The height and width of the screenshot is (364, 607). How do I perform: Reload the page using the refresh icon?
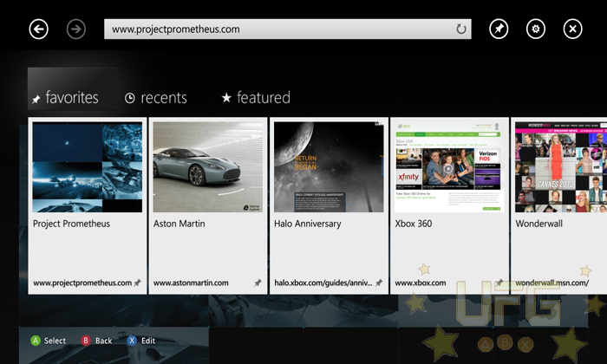coord(460,29)
